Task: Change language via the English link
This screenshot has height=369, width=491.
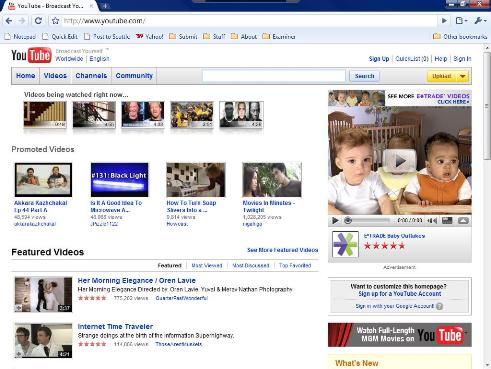Action: [x=99, y=59]
